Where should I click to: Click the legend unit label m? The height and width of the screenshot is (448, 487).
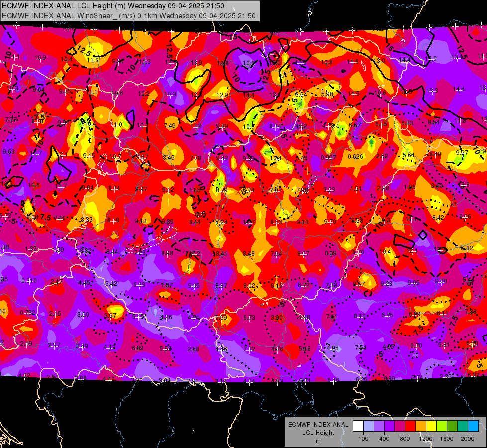(x=318, y=441)
